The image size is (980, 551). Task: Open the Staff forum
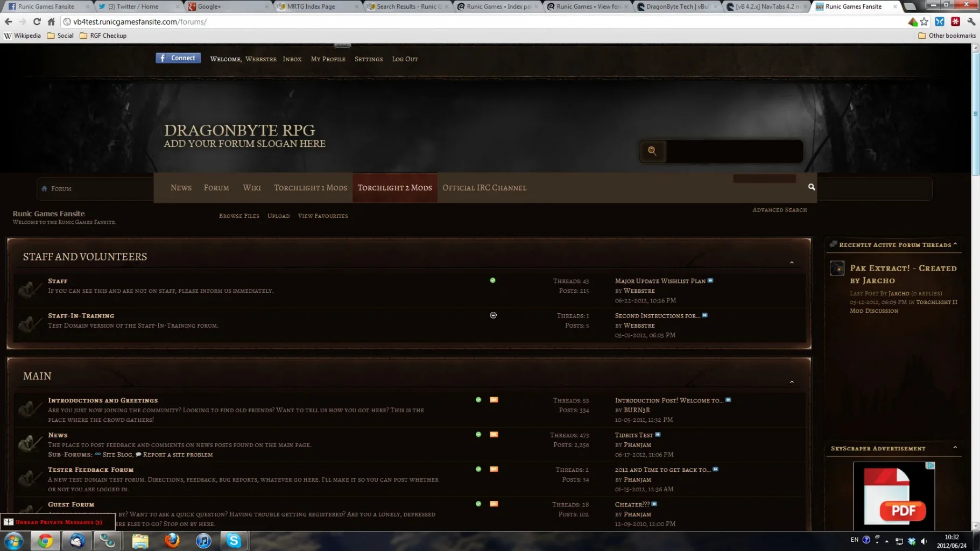(58, 281)
